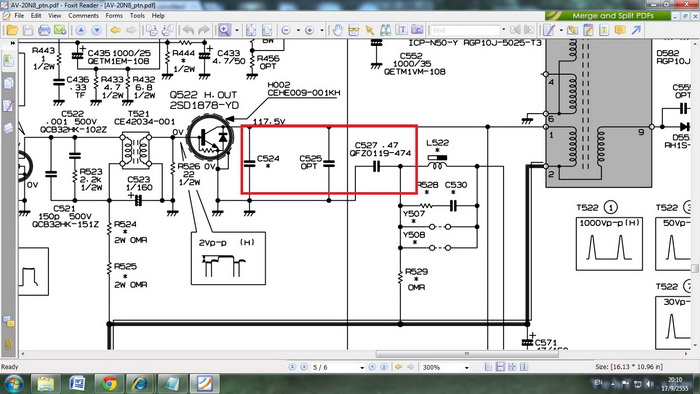
Task: Choose the Snapshot camera tool
Action: pyautogui.click(x=417, y=30)
